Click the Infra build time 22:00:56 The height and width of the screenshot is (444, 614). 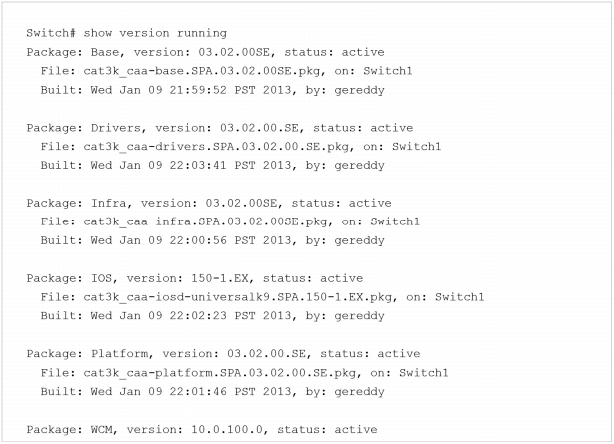[198, 240]
